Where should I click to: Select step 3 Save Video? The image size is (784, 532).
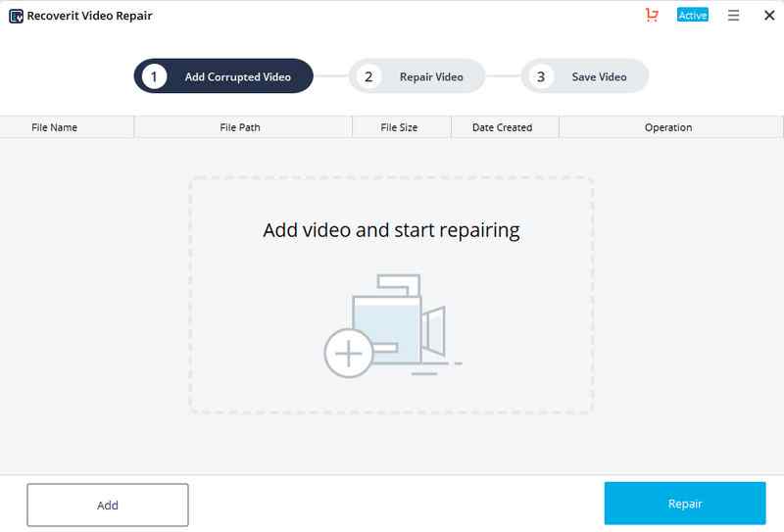(x=584, y=76)
